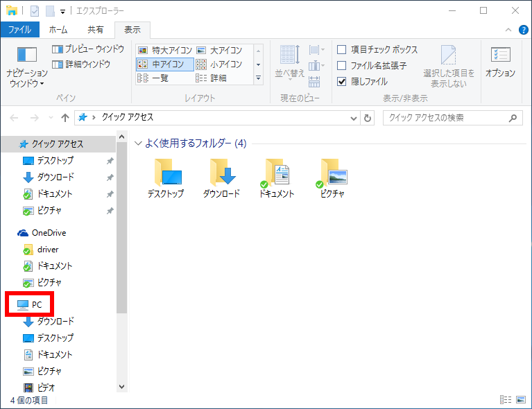This screenshot has height=409, width=532.
Task: Open the ダウンロード folder in main pane
Action: tap(221, 178)
